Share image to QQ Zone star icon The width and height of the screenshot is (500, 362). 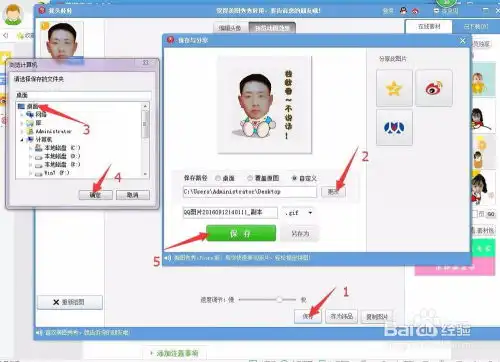[394, 88]
